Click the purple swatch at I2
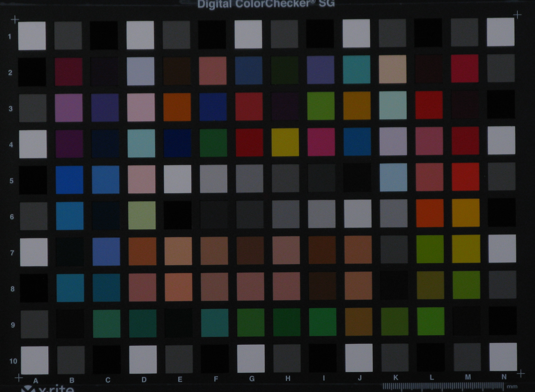Screen dimensions: 535x392 click(x=321, y=70)
